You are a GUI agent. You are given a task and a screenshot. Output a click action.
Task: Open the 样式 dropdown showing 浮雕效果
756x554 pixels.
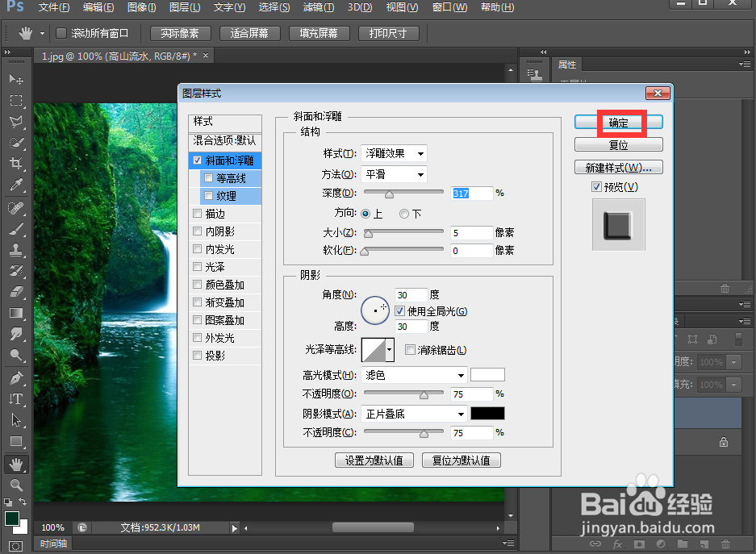395,153
